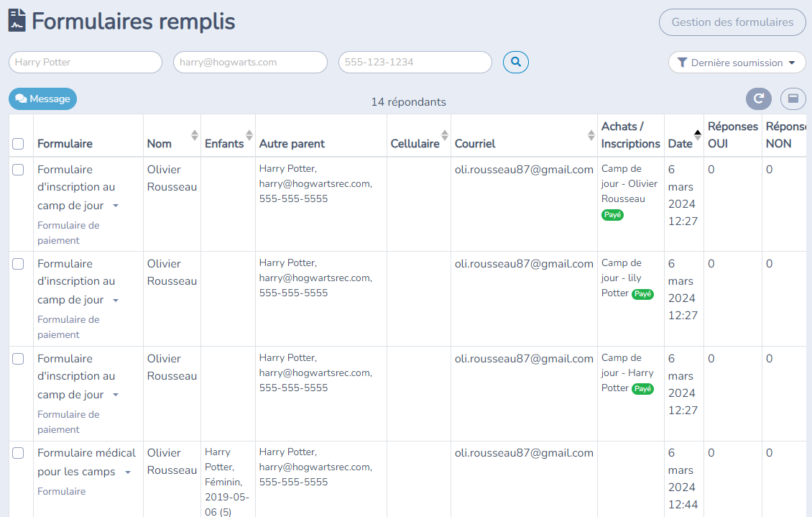Viewport: 812px width, 517px height.
Task: Click the email in the Formulaire médical row
Action: click(x=524, y=453)
